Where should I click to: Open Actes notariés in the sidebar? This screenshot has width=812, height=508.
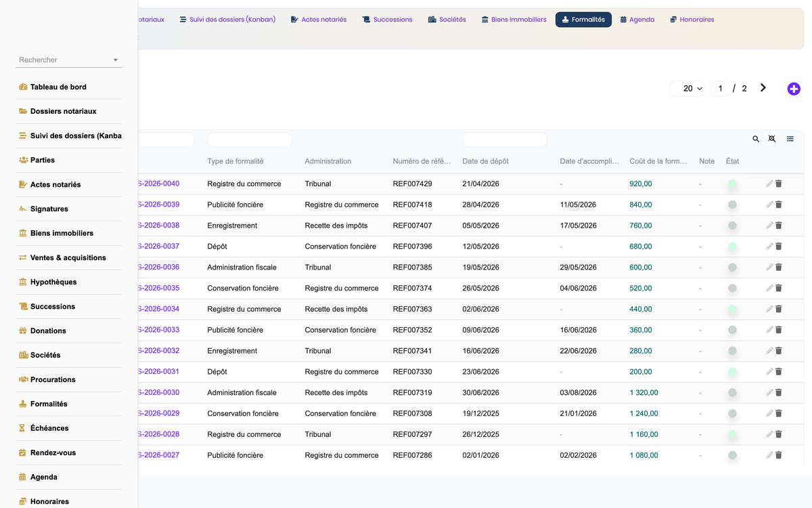[69, 184]
